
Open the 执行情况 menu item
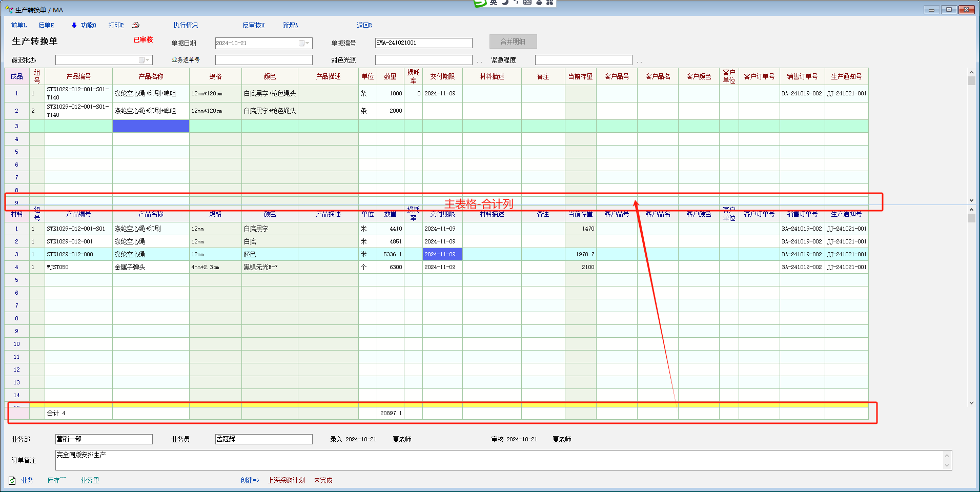click(x=185, y=25)
